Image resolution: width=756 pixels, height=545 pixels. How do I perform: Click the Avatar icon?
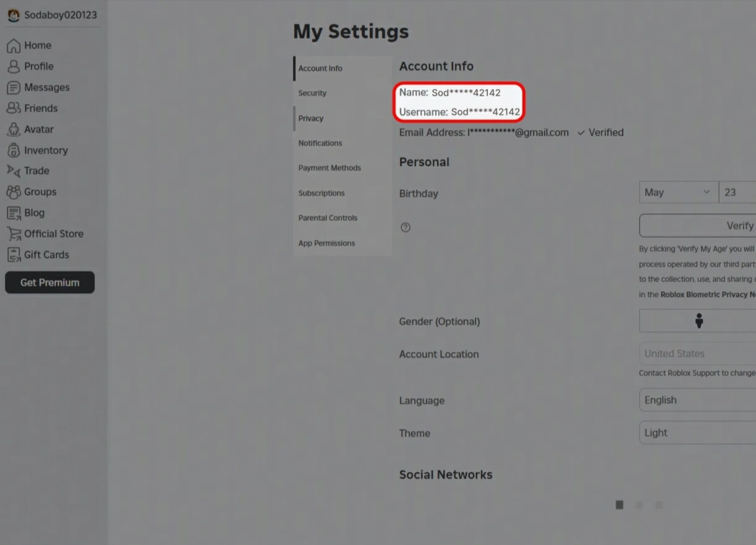click(x=13, y=130)
